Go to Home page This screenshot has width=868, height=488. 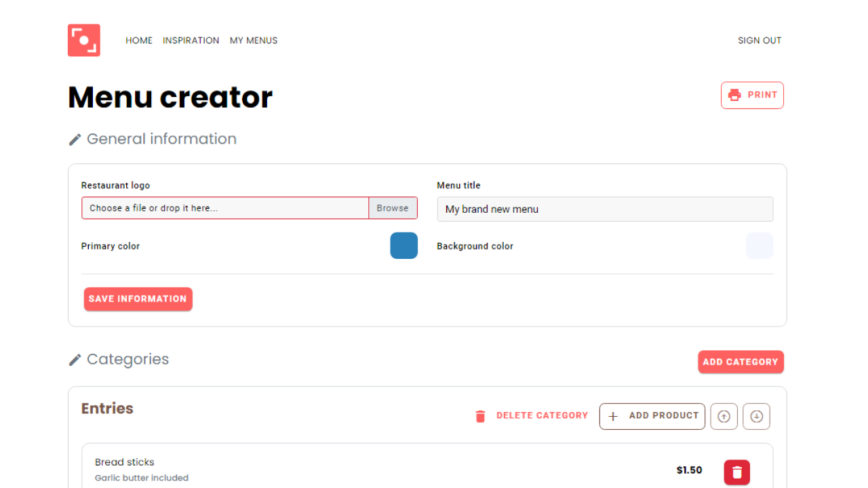139,41
